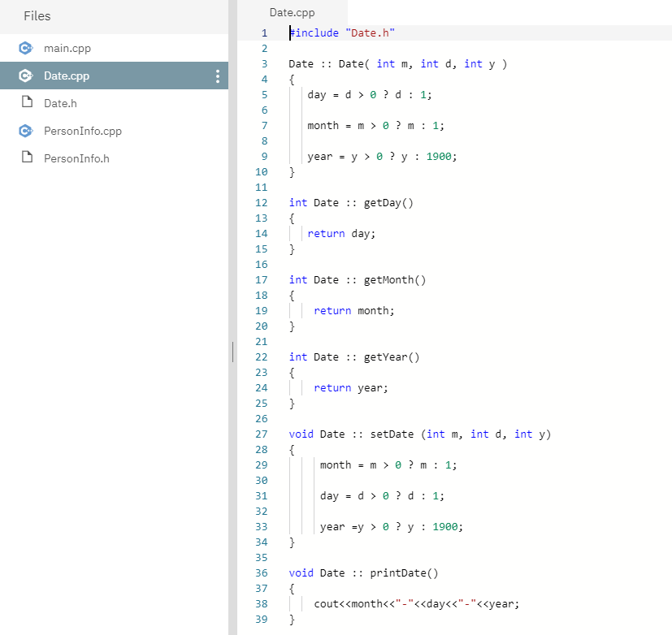This screenshot has width=672, height=635.
Task: Click line number 39 in the gutter
Action: click(x=262, y=619)
